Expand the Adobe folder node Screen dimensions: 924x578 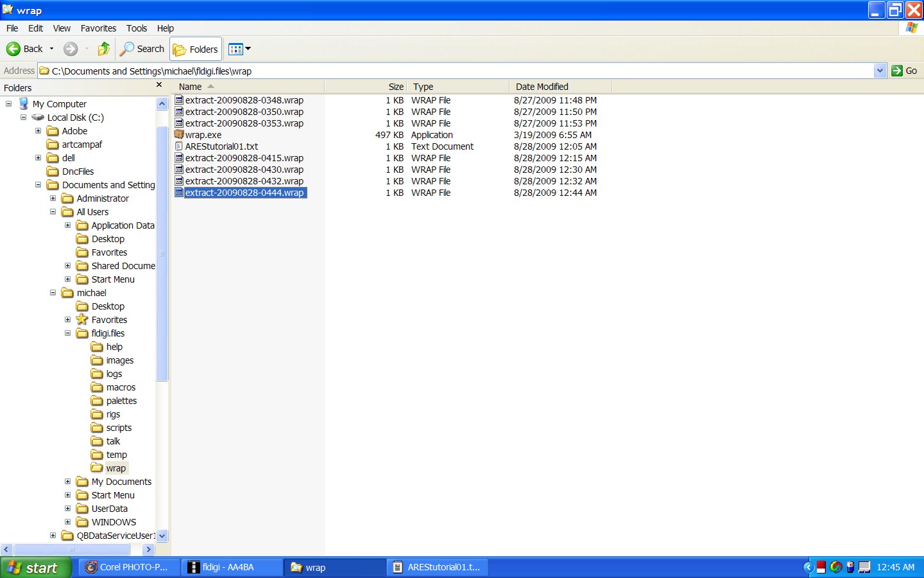38,130
